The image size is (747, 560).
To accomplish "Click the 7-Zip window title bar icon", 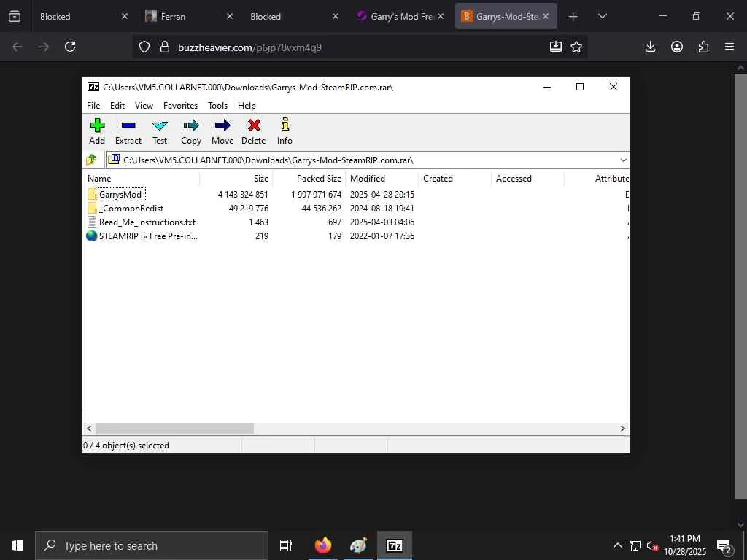I will pos(93,87).
